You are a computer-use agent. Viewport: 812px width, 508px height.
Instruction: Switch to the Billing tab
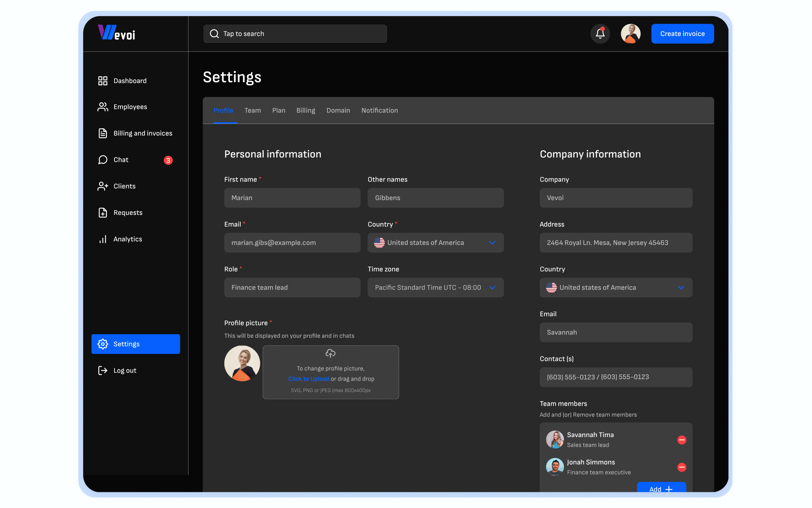click(306, 110)
